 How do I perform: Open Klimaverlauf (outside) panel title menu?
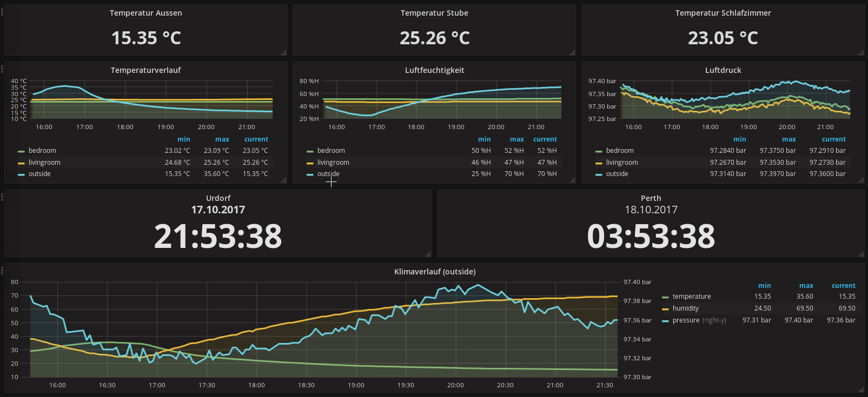pyautogui.click(x=435, y=272)
